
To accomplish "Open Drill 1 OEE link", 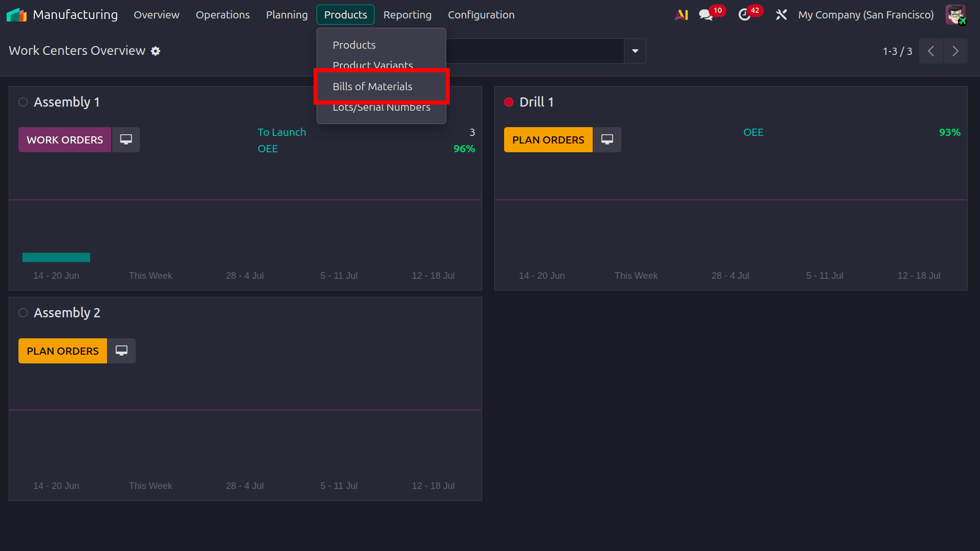I will [x=753, y=132].
